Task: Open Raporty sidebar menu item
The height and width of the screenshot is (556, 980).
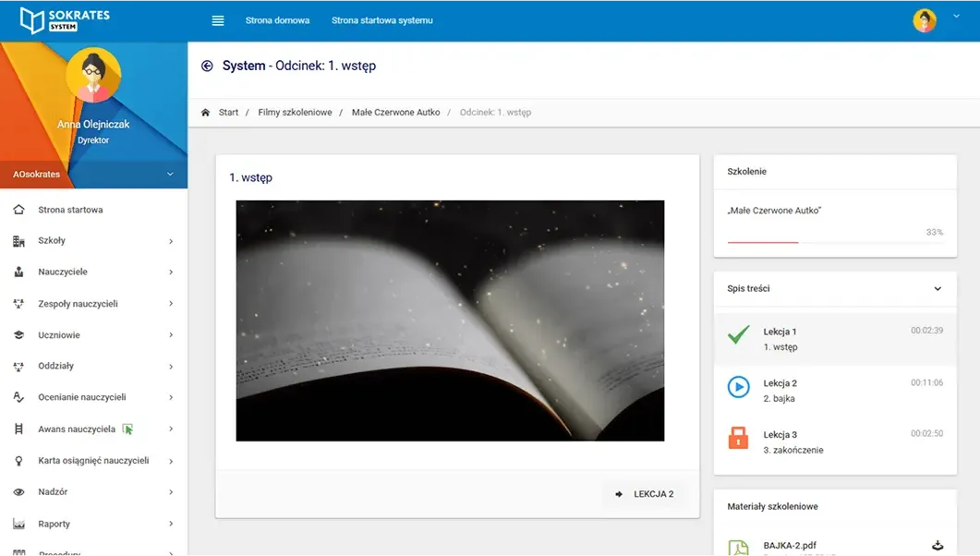Action: pyautogui.click(x=54, y=524)
